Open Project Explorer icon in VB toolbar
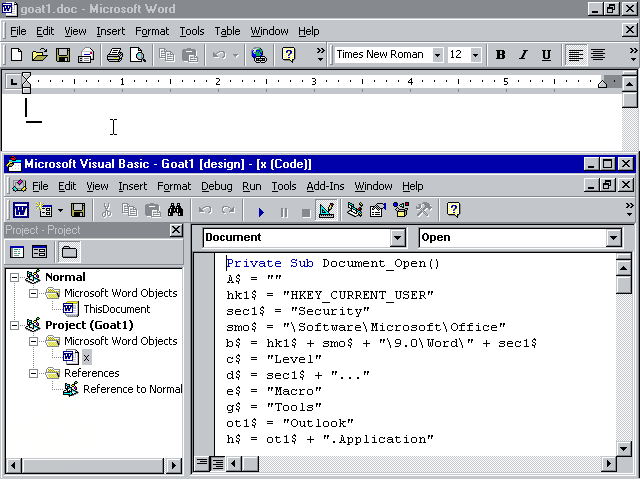Image resolution: width=640 pixels, height=480 pixels. [x=355, y=210]
